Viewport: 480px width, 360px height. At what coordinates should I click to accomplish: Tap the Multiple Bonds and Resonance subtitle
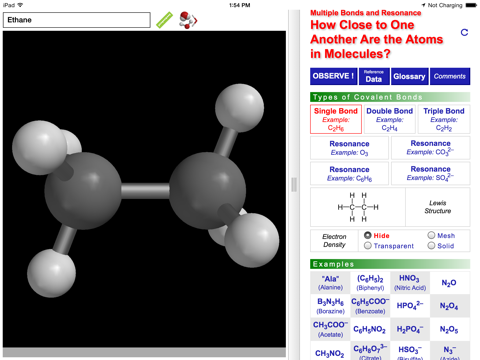tap(366, 13)
